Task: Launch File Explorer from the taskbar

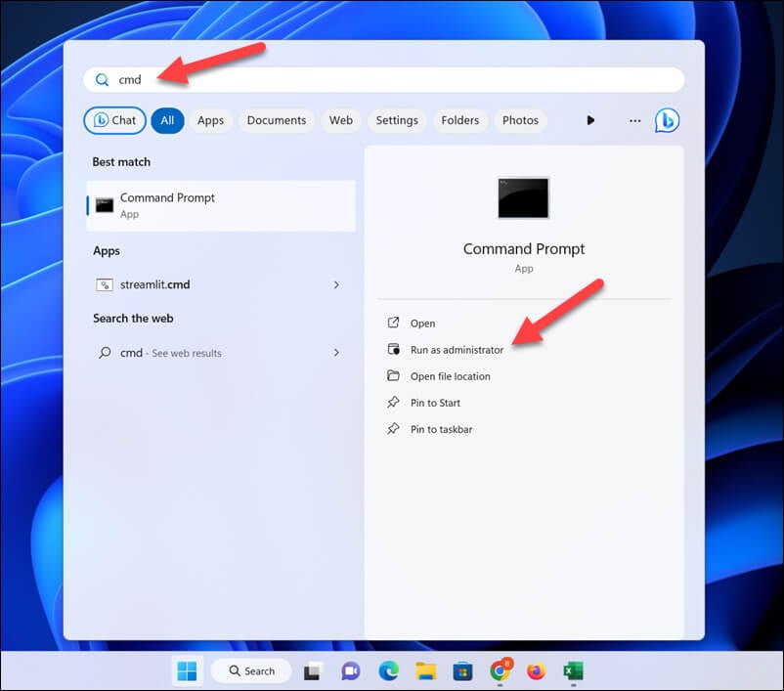Action: (x=426, y=670)
